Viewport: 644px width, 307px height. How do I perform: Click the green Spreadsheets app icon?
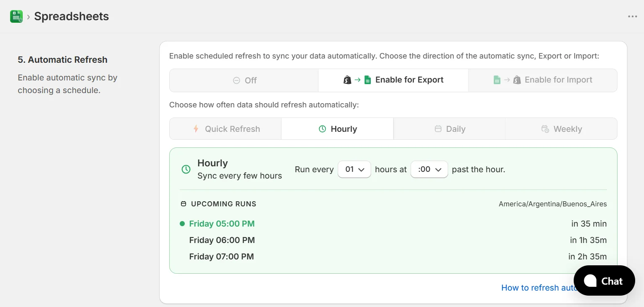pyautogui.click(x=16, y=16)
